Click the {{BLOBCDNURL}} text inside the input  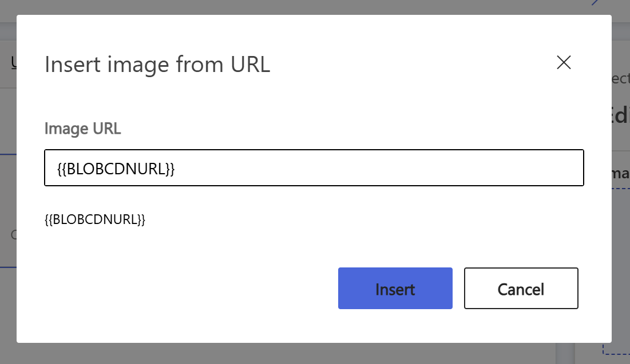[x=116, y=169]
